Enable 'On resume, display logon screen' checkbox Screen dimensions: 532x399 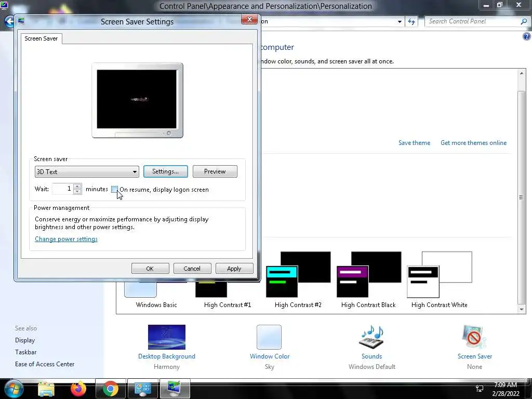(115, 189)
